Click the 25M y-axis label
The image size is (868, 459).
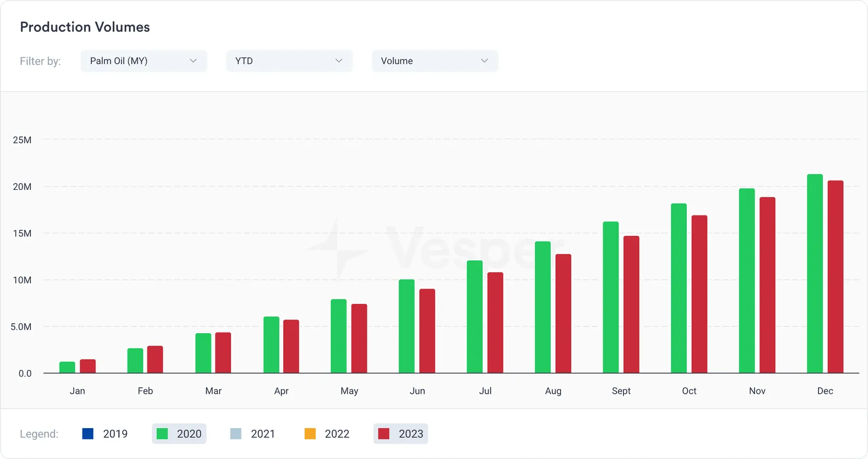(x=22, y=140)
